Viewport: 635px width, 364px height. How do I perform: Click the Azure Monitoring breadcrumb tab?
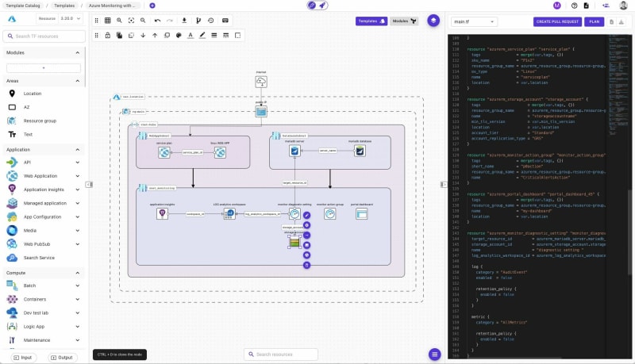pos(113,6)
